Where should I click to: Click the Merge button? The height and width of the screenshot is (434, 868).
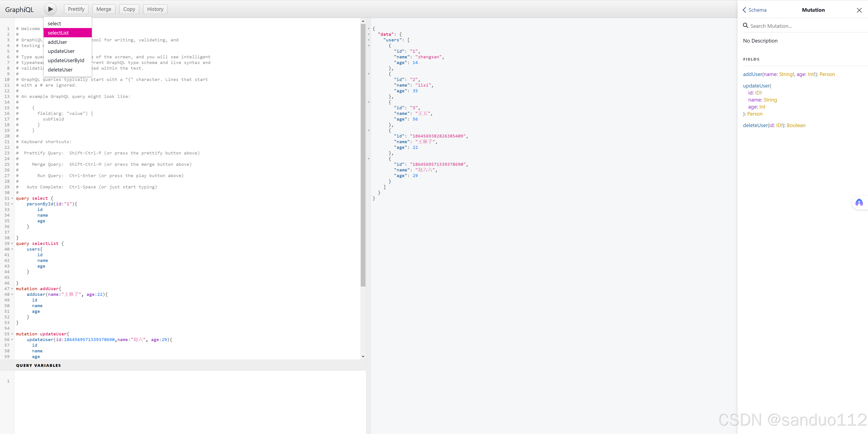tap(104, 9)
